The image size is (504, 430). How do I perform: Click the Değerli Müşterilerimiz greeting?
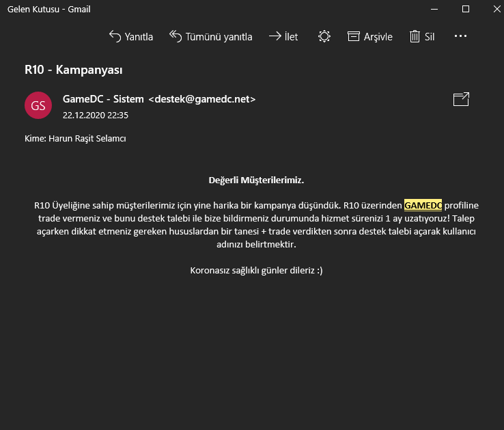pyautogui.click(x=256, y=180)
